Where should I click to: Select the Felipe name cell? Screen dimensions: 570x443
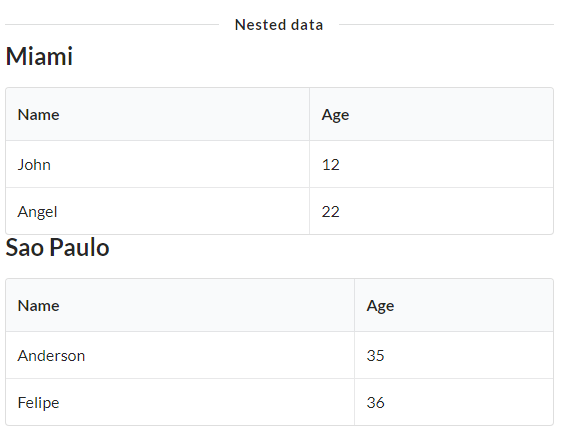[x=180, y=402]
